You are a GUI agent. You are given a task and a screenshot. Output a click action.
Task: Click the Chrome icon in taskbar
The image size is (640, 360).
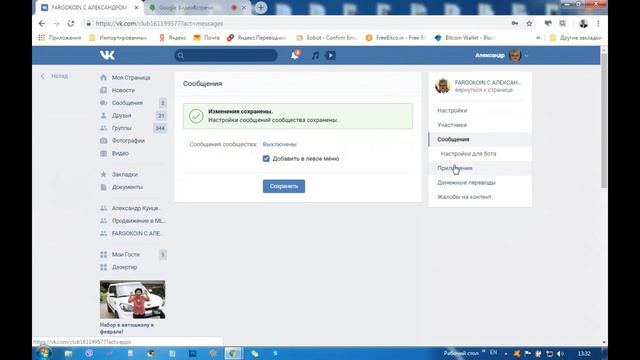tap(233, 353)
